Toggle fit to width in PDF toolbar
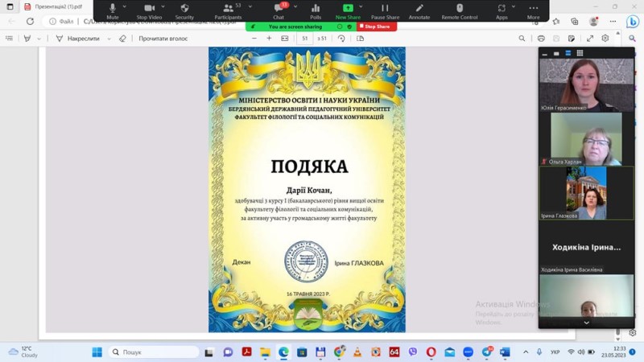644x362 pixels. [285, 38]
